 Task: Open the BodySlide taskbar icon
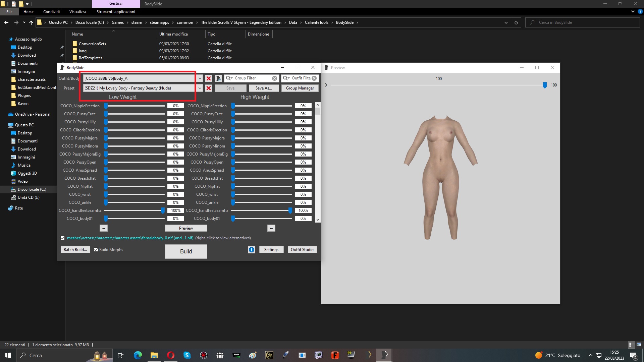coord(384,355)
